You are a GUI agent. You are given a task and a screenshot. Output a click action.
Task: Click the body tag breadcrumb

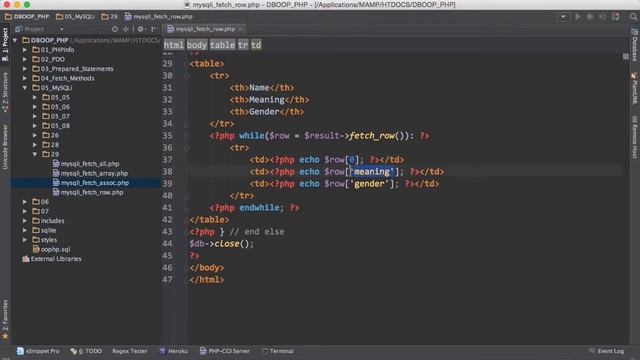197,45
